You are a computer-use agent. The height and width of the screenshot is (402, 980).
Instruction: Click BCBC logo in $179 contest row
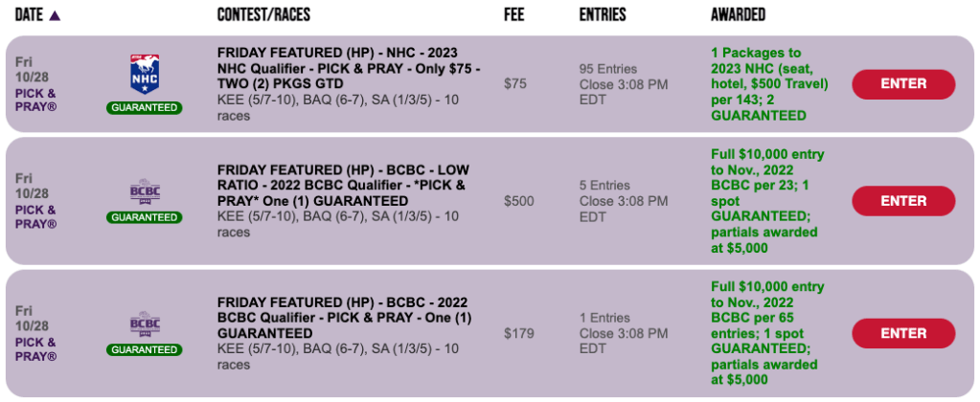coord(143,324)
